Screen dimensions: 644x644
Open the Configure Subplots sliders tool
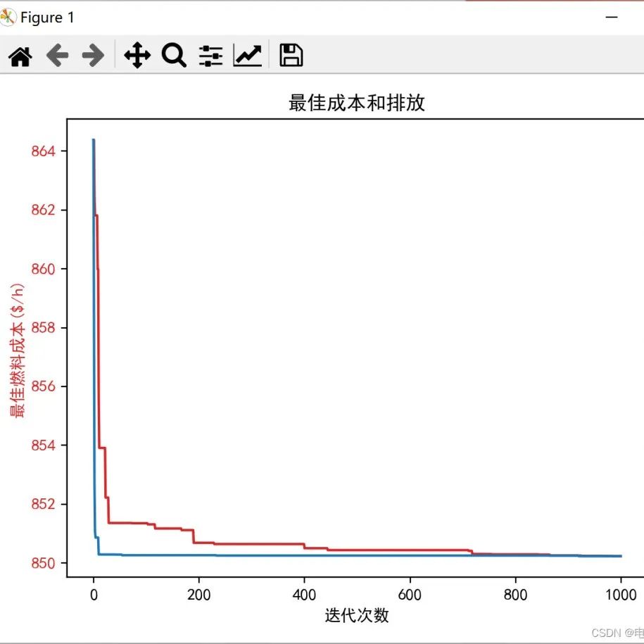click(210, 54)
